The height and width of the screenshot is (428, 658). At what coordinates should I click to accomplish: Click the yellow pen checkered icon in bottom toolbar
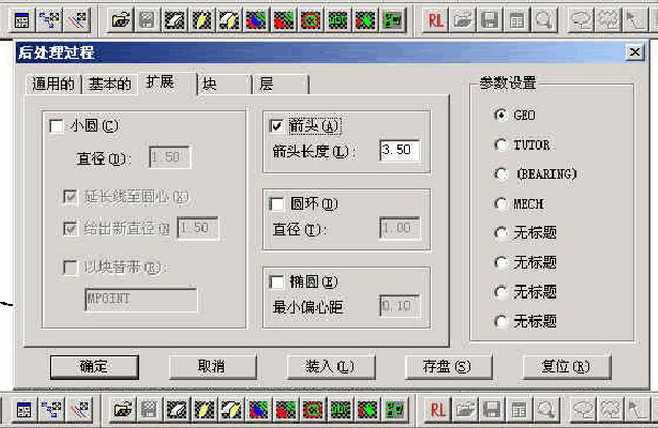point(204,409)
